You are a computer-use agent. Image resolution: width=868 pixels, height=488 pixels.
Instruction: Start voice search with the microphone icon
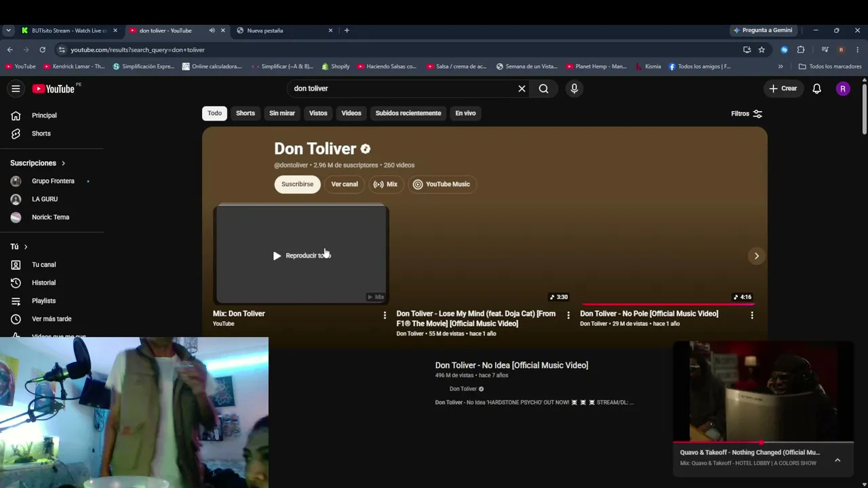pos(574,89)
